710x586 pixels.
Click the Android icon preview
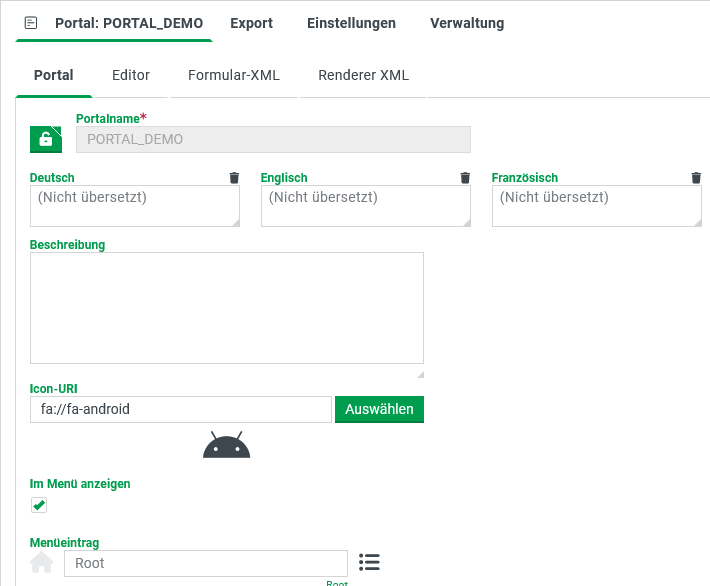(226, 445)
